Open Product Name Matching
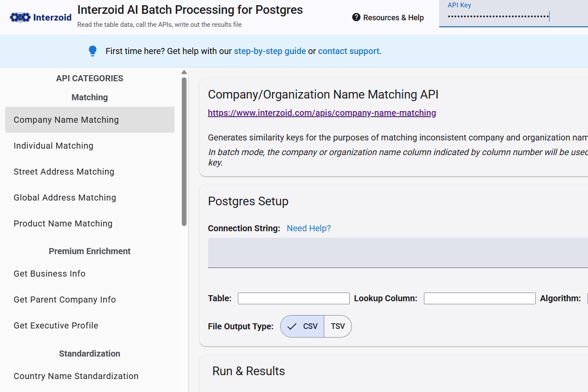588x392 pixels. pyautogui.click(x=63, y=223)
